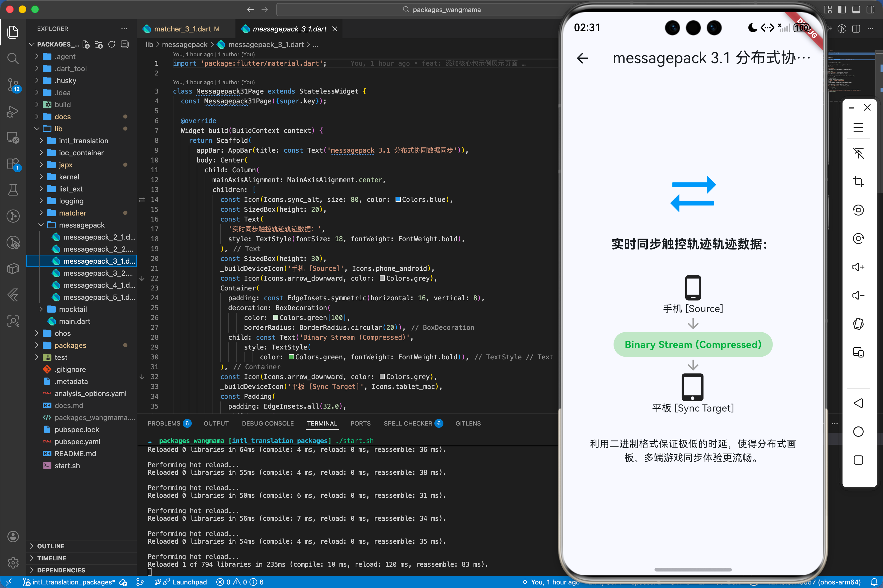Open Extensions view in activity bar
The width and height of the screenshot is (883, 588).
13,164
